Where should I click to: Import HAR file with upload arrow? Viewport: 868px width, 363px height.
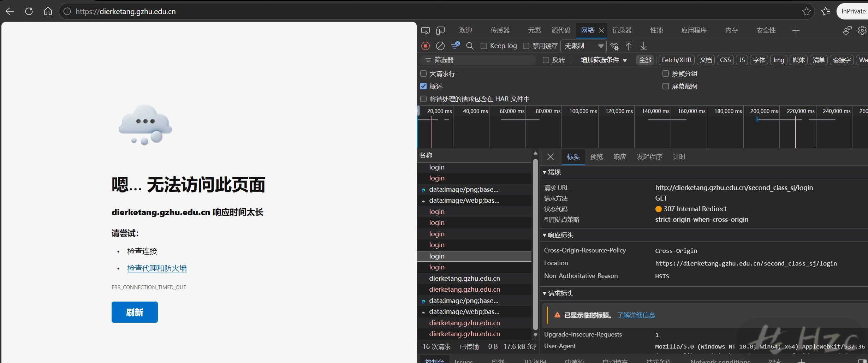(x=629, y=46)
